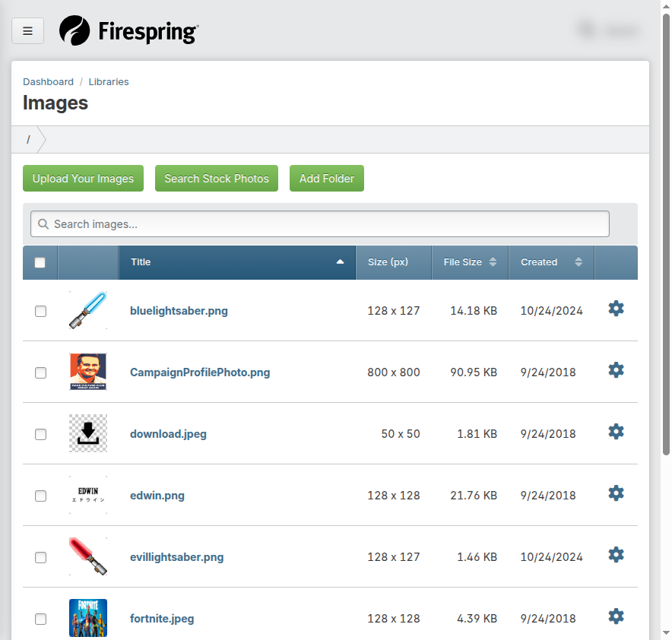Click the vertical page scrollbar thumb
The height and width of the screenshot is (640, 672).
[666, 234]
